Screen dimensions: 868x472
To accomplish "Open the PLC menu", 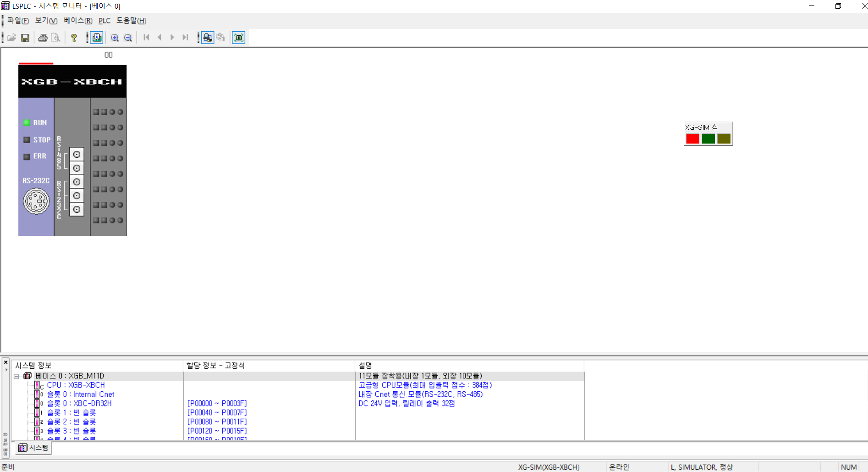I will (x=104, y=21).
